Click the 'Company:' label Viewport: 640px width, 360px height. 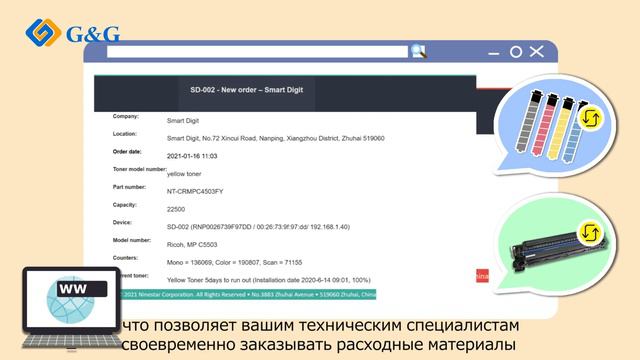[126, 116]
